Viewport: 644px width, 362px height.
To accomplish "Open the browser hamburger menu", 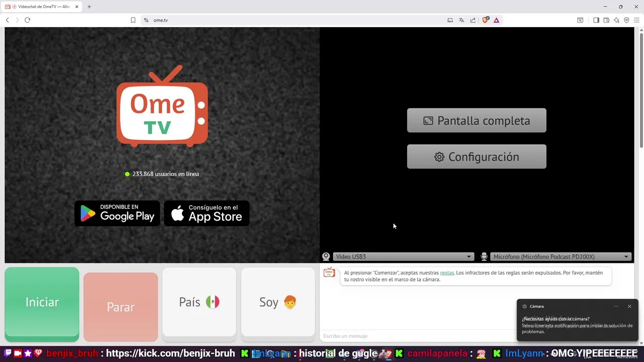I will pyautogui.click(x=636, y=20).
